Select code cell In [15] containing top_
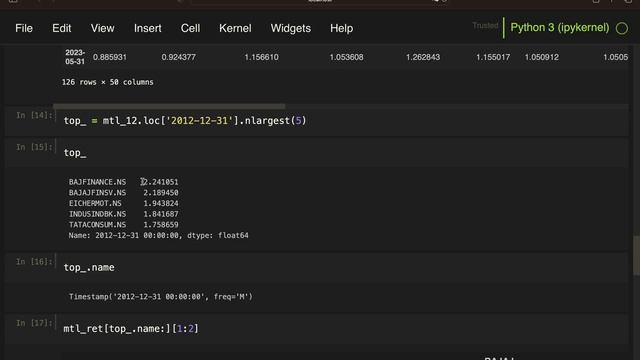 click(x=342, y=153)
